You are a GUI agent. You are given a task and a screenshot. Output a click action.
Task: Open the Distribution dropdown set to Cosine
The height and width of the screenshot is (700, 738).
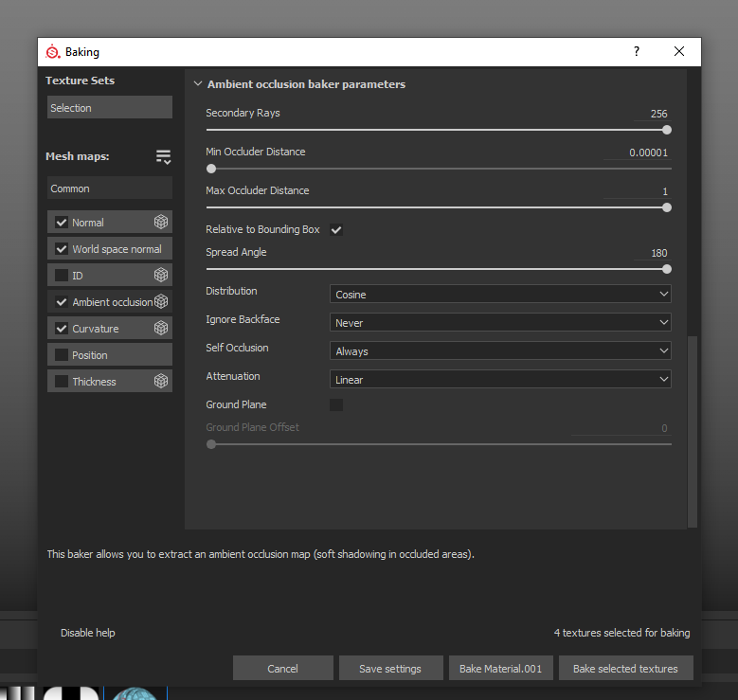(x=500, y=295)
